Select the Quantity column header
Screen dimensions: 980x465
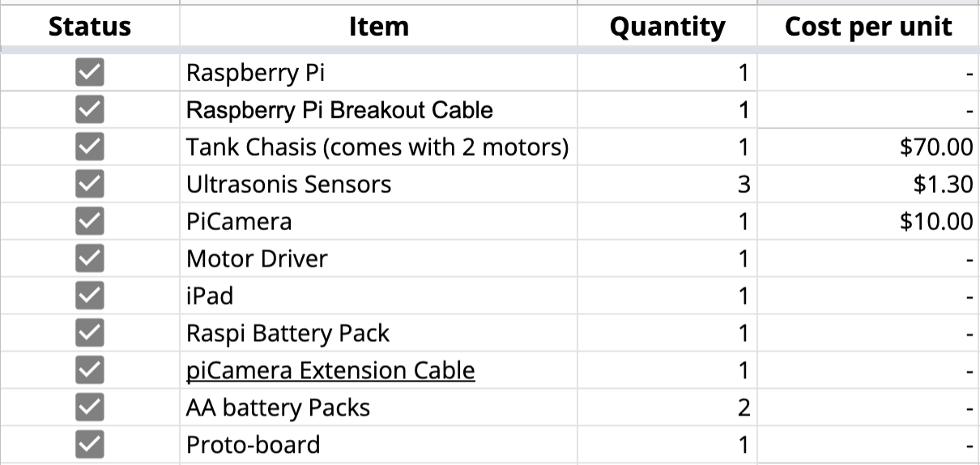pyautogui.click(x=667, y=27)
